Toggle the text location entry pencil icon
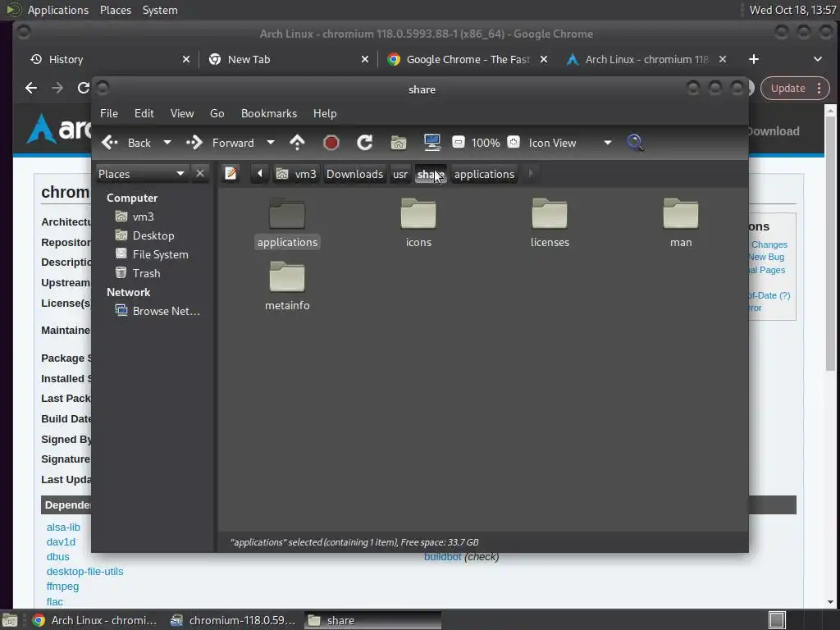 tap(231, 174)
